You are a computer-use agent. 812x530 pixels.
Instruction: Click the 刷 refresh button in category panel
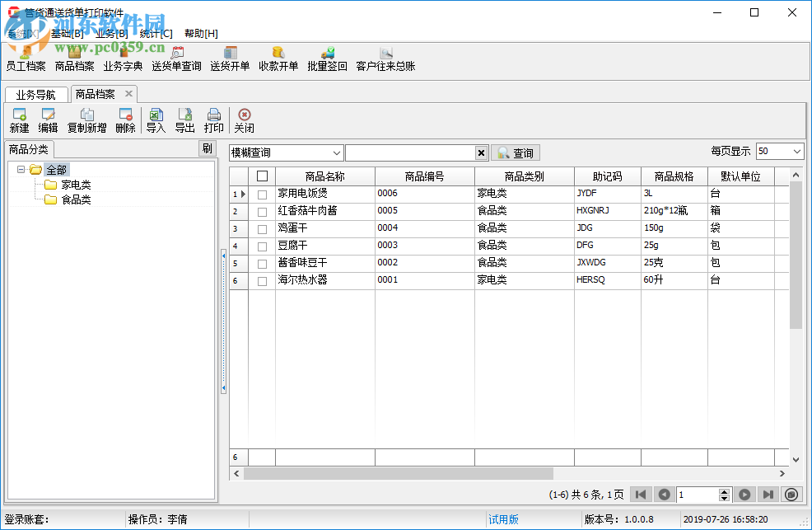click(x=208, y=148)
